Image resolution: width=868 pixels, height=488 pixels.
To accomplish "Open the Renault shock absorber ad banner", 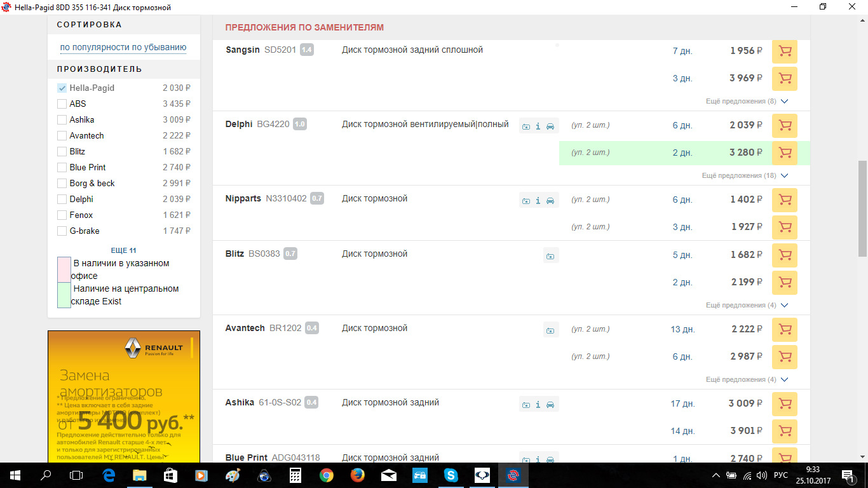I will click(x=124, y=396).
